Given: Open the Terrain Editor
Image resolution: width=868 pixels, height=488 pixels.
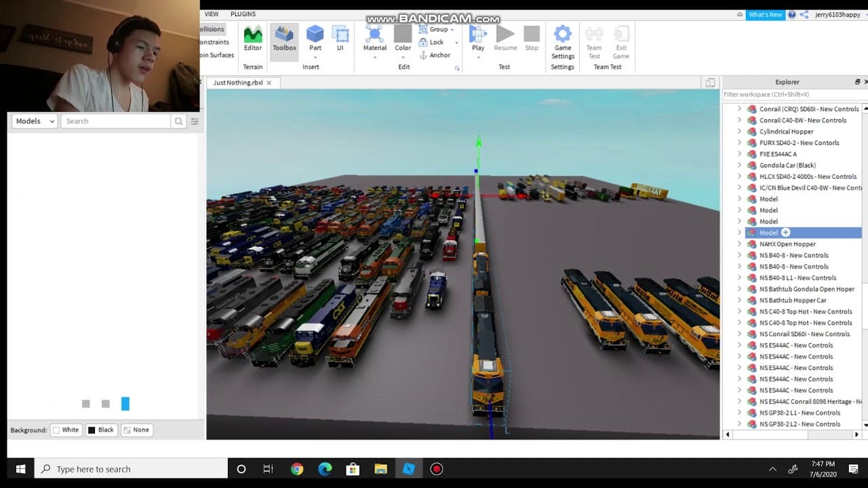Looking at the screenshot, I should [x=253, y=39].
